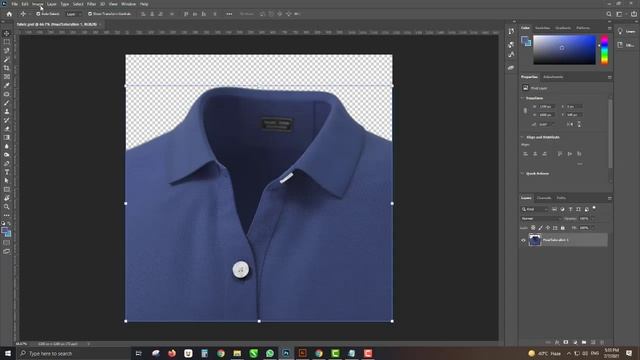Create a new layer using the plus icon
The image size is (640, 360).
593,342
